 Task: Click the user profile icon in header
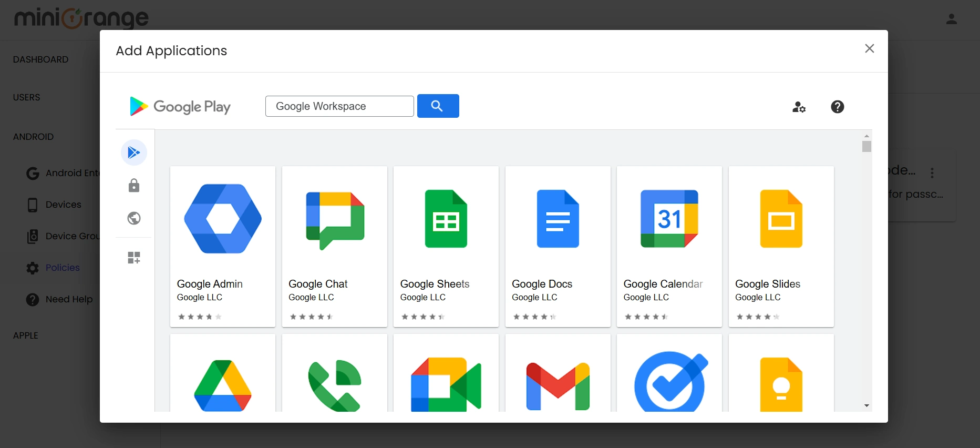click(951, 19)
